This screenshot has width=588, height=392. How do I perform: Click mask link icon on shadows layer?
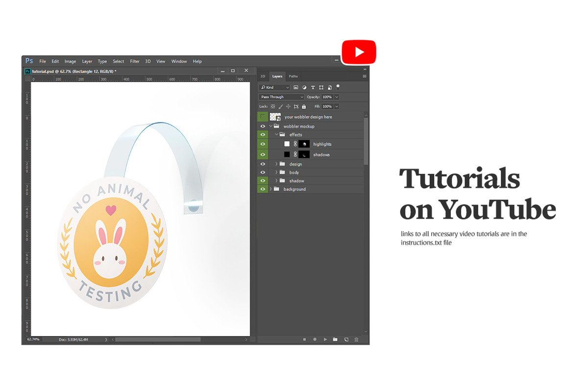(295, 154)
